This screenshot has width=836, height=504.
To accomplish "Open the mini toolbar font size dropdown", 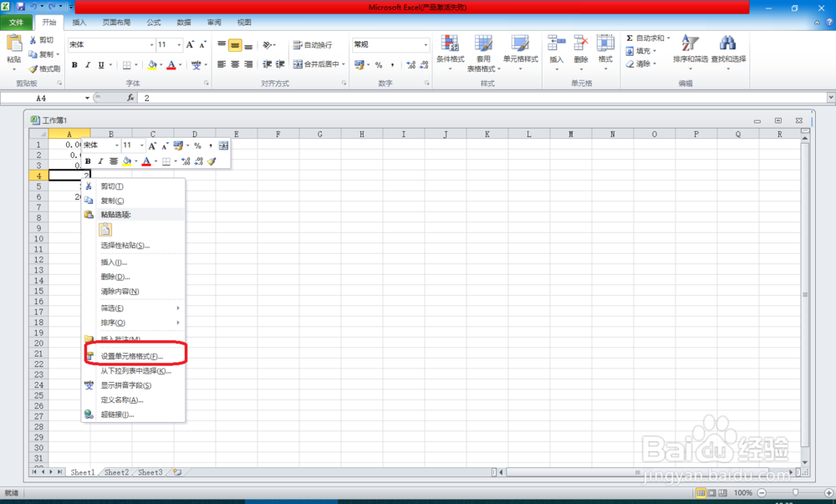I will point(141,145).
